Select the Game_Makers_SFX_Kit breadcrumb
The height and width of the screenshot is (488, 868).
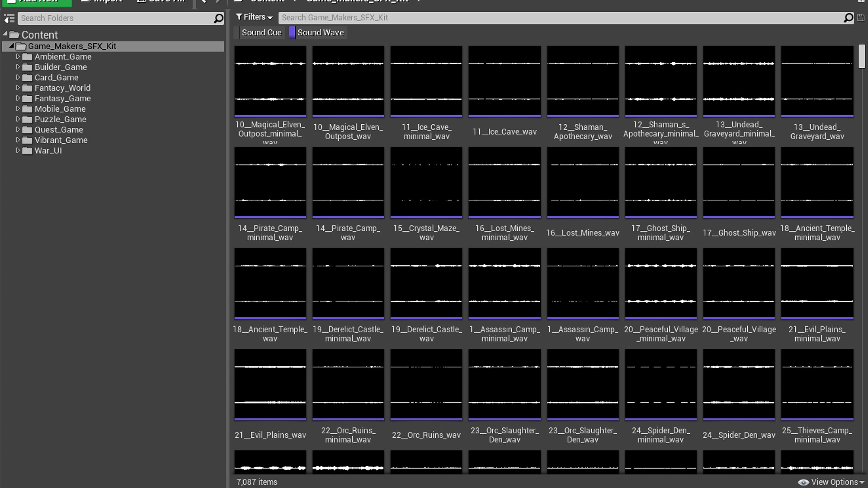[x=357, y=1]
